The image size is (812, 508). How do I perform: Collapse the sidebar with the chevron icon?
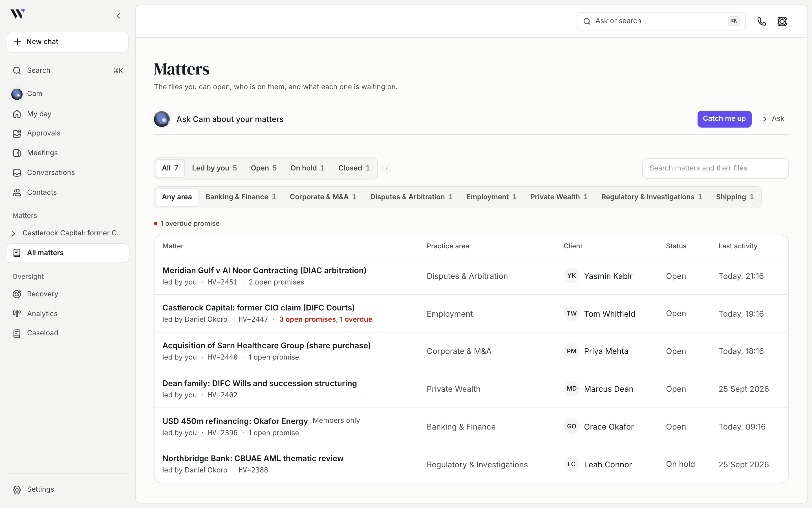118,16
